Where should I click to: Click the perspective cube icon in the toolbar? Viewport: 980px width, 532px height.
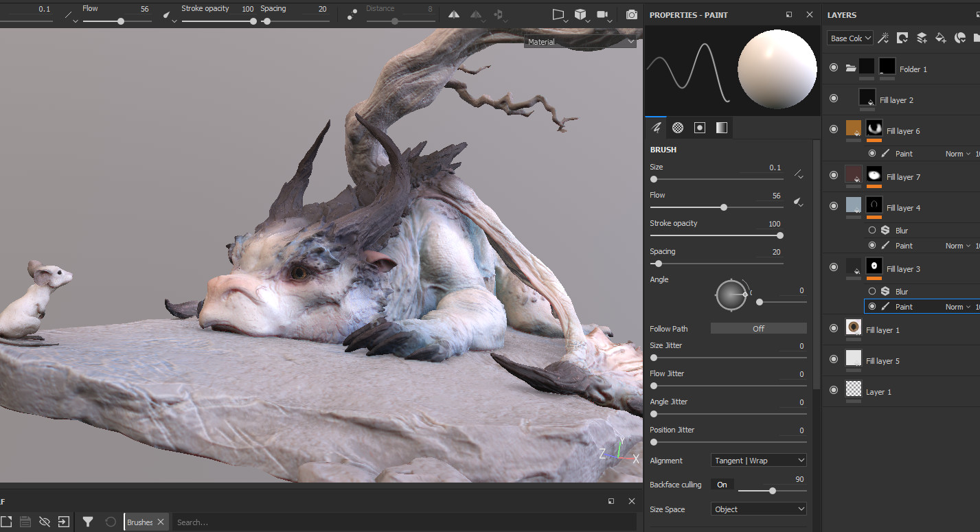pos(580,14)
